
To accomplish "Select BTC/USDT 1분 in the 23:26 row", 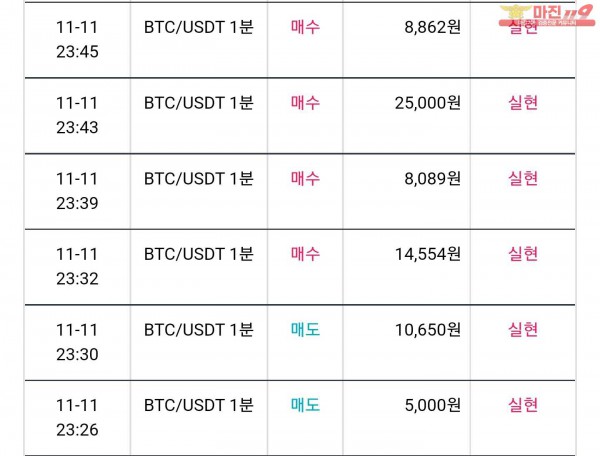I will (x=199, y=405).
